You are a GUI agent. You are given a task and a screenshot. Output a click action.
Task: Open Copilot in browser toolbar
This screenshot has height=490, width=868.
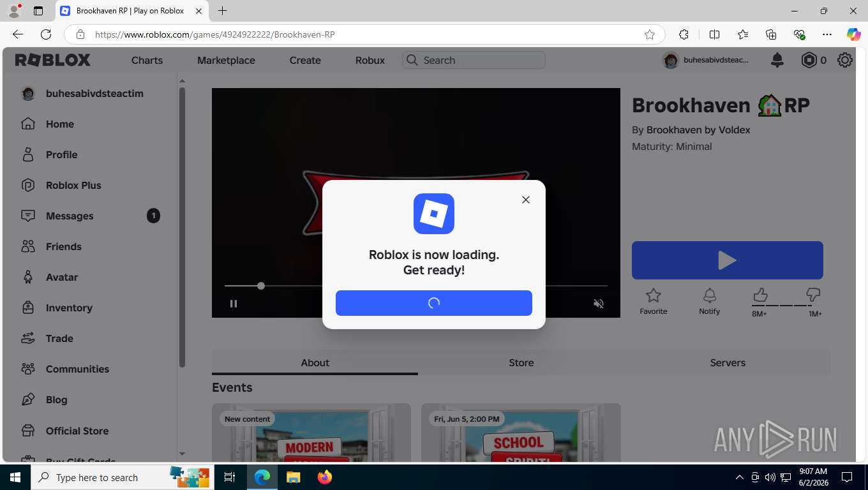pos(853,34)
